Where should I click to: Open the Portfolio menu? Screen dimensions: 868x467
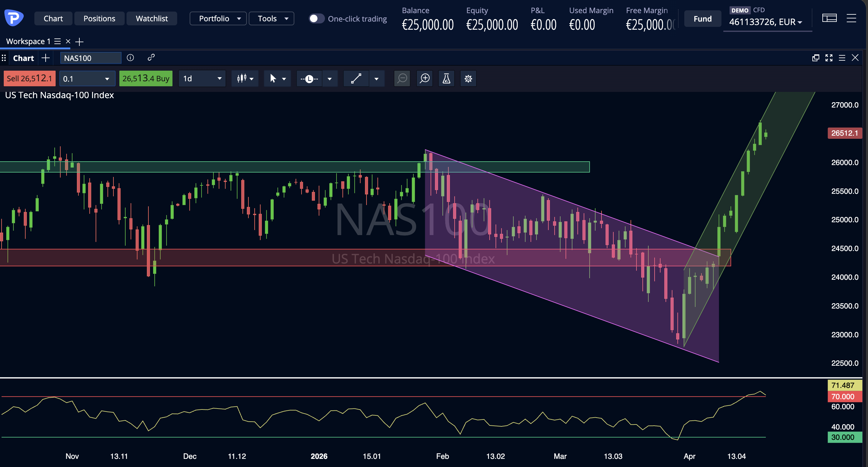click(x=218, y=18)
